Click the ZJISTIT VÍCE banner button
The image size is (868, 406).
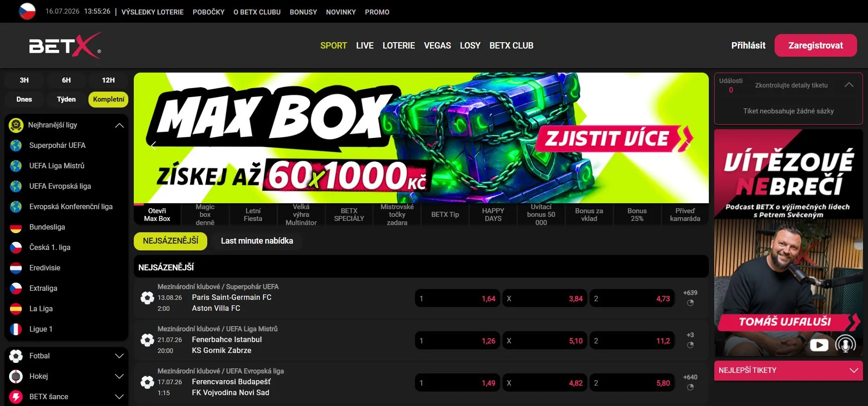coord(614,138)
